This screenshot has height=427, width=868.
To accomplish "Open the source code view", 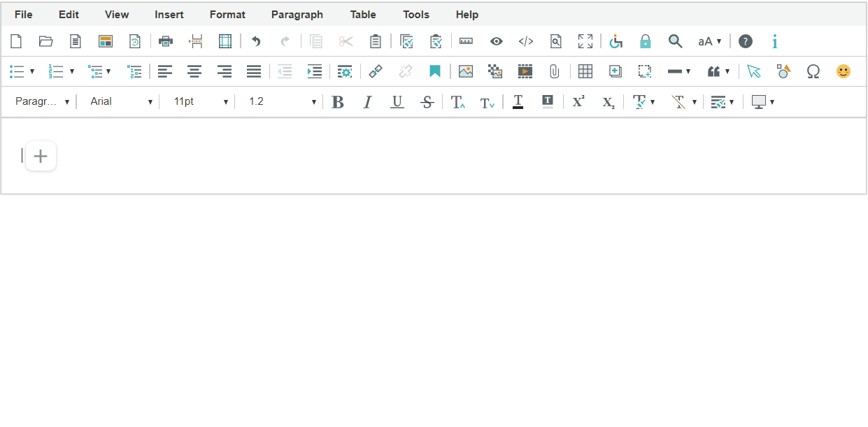I will tap(526, 41).
